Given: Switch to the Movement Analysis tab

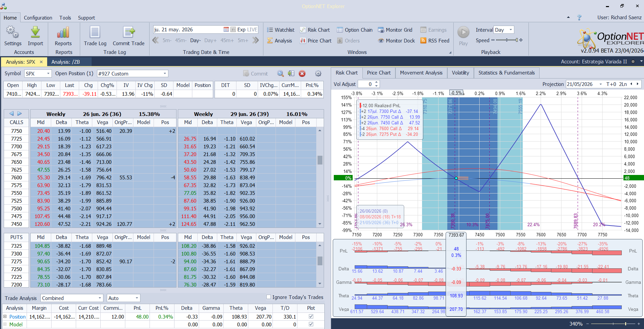Looking at the screenshot, I should click(x=421, y=73).
